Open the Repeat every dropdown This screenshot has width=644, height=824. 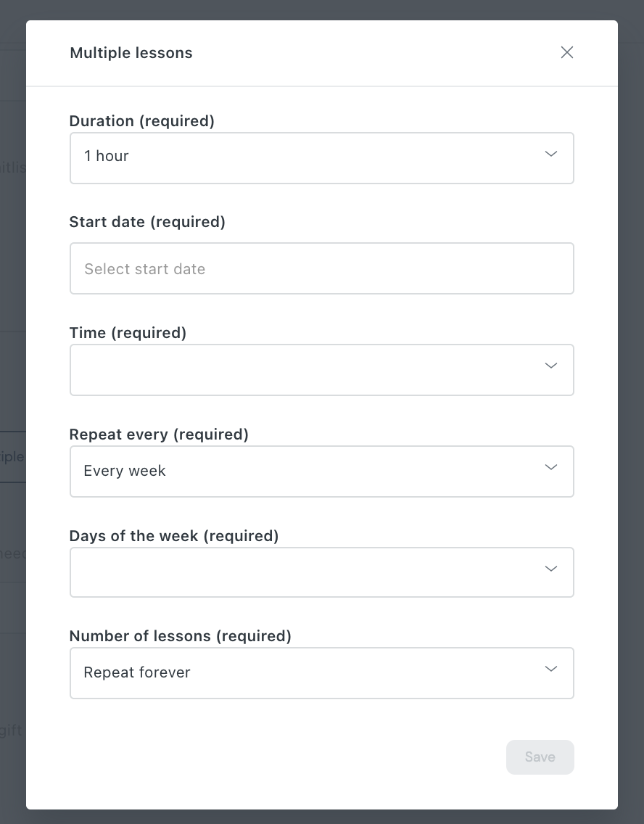(321, 471)
